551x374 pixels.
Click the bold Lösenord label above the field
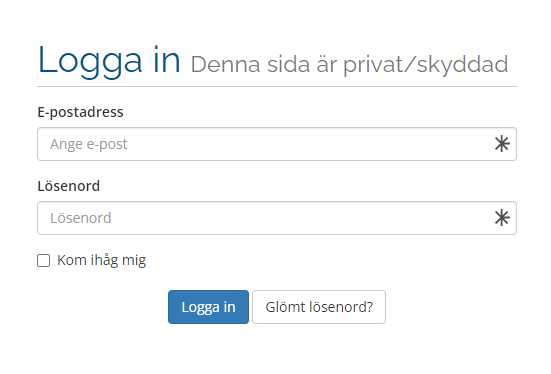[x=69, y=186]
